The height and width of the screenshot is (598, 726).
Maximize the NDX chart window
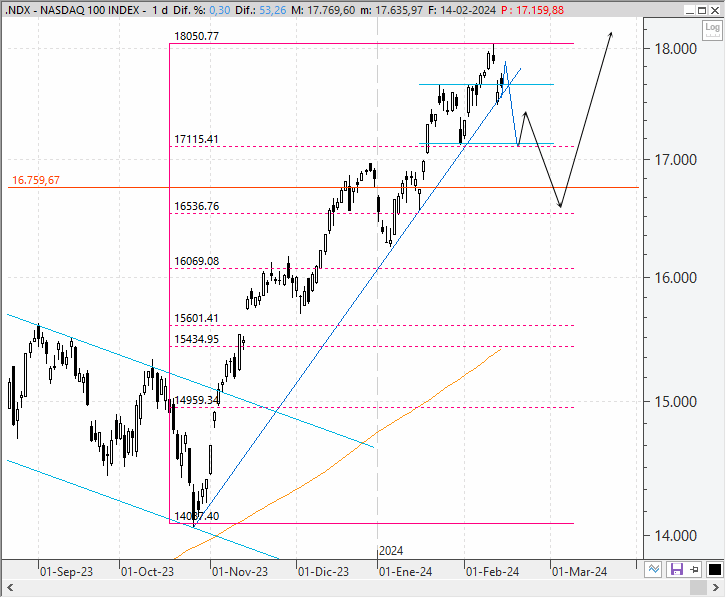pyautogui.click(x=702, y=10)
